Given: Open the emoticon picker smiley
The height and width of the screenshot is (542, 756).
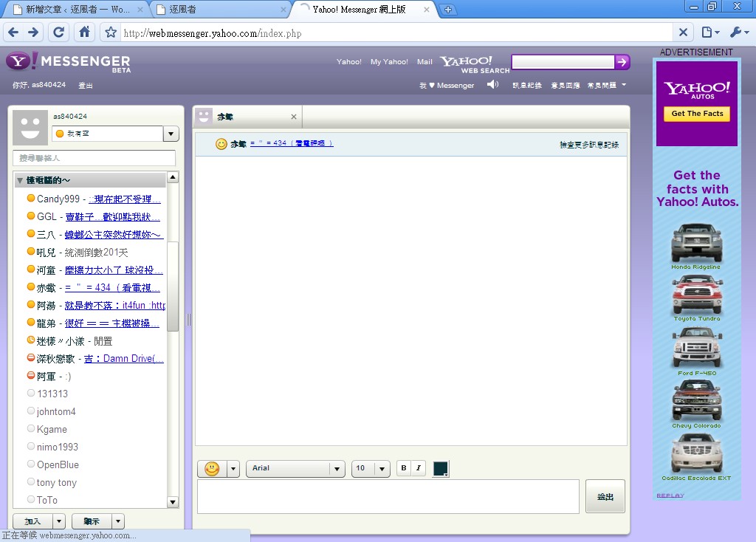Looking at the screenshot, I should click(212, 468).
